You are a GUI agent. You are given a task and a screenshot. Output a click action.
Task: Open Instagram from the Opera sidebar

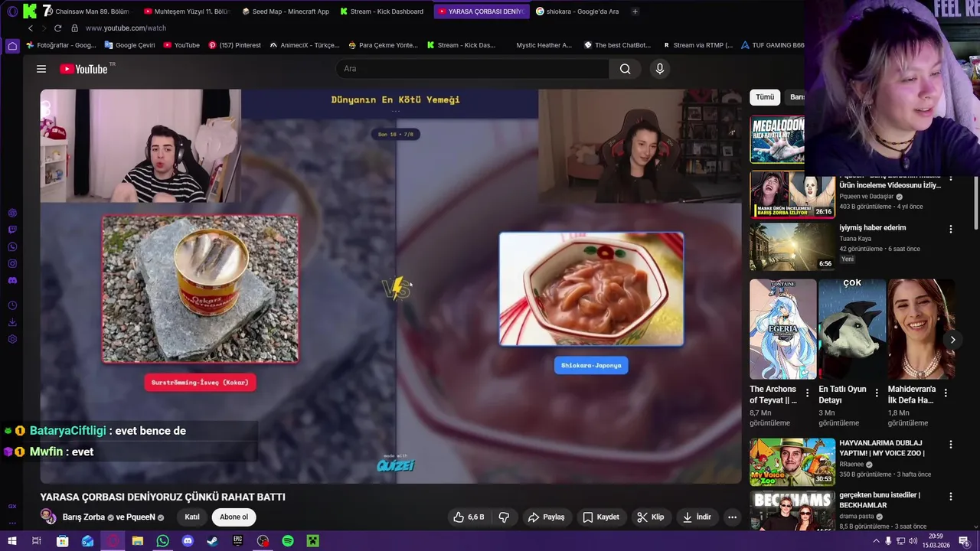tap(12, 263)
